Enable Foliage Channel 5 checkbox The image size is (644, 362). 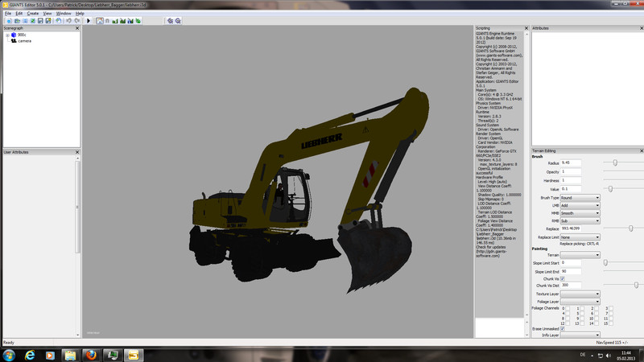[582, 314]
